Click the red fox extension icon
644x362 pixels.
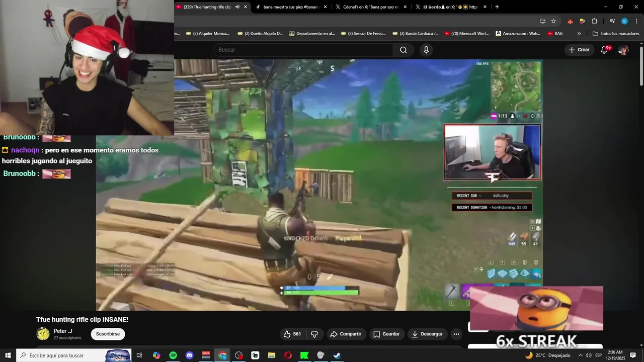[570, 21]
